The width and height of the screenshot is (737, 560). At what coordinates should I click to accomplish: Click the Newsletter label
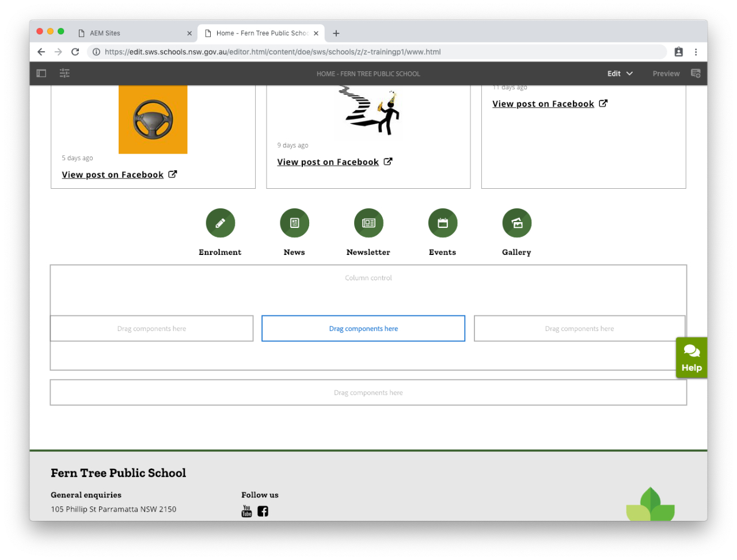[368, 252]
